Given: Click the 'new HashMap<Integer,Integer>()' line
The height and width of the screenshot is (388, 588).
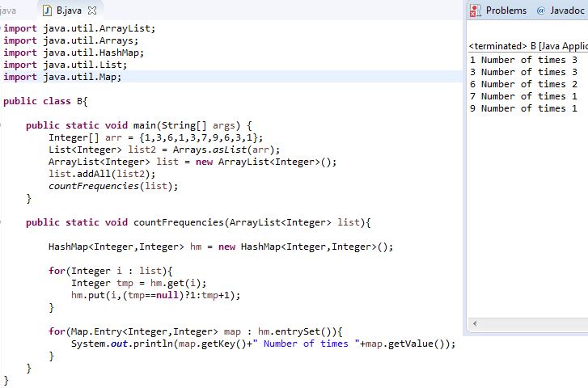Looking at the screenshot, I should coord(221,247).
